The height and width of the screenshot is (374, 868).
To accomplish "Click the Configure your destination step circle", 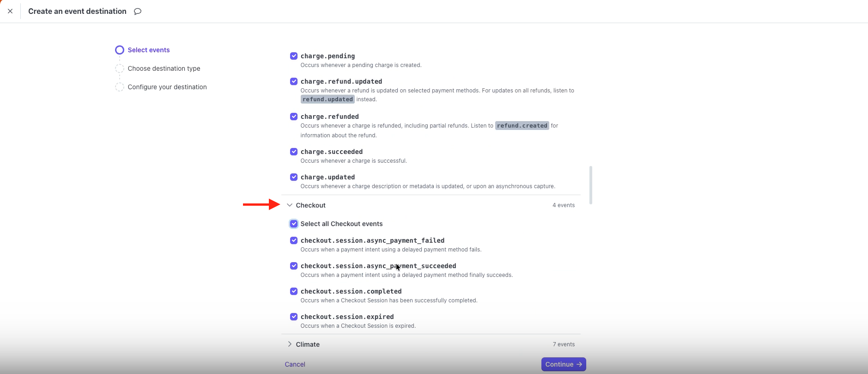I will (x=120, y=87).
